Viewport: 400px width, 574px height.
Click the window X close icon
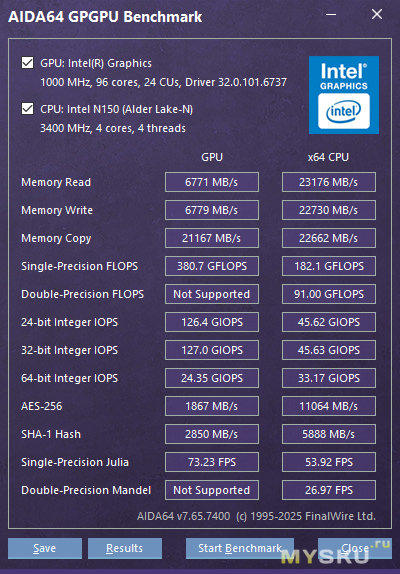pos(377,15)
